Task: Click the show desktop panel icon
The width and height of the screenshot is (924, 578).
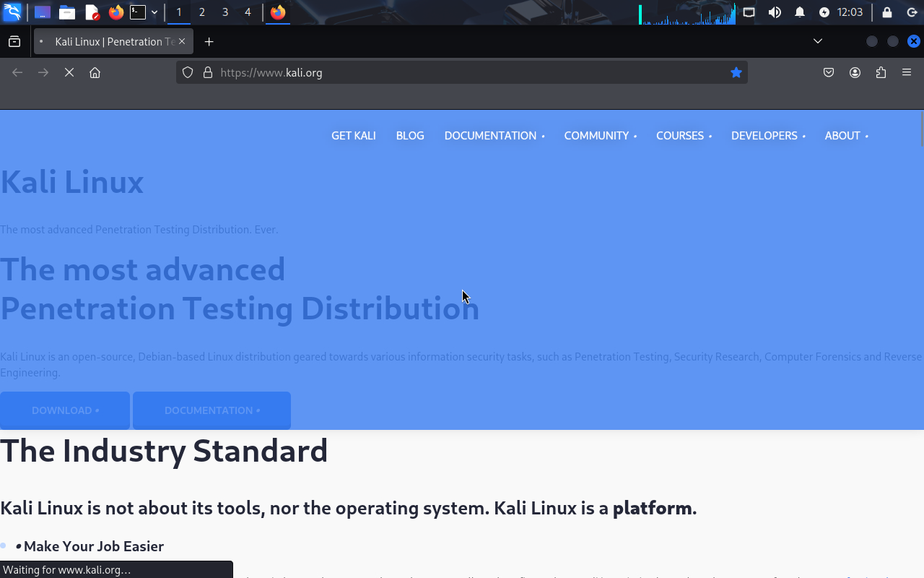Action: click(43, 12)
